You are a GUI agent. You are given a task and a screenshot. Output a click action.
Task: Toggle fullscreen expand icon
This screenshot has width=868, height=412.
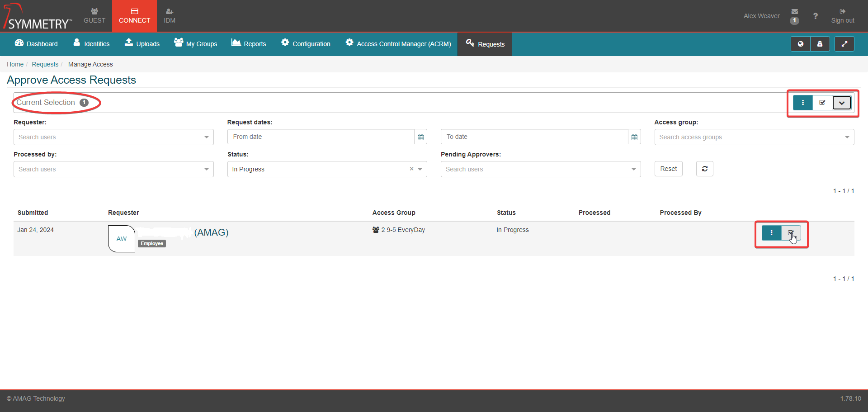point(844,44)
